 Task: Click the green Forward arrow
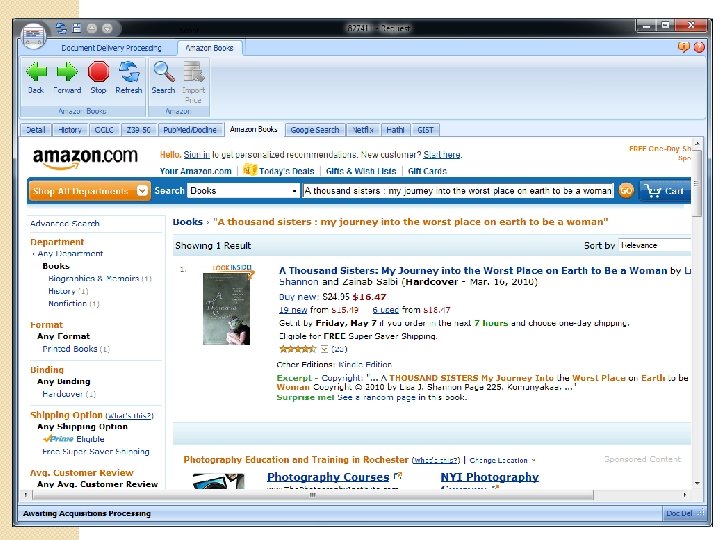[67, 78]
